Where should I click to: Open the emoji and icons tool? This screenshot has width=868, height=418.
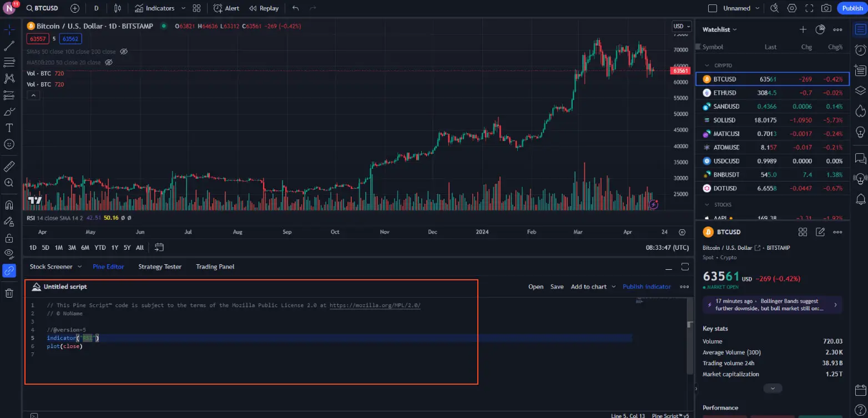click(9, 144)
